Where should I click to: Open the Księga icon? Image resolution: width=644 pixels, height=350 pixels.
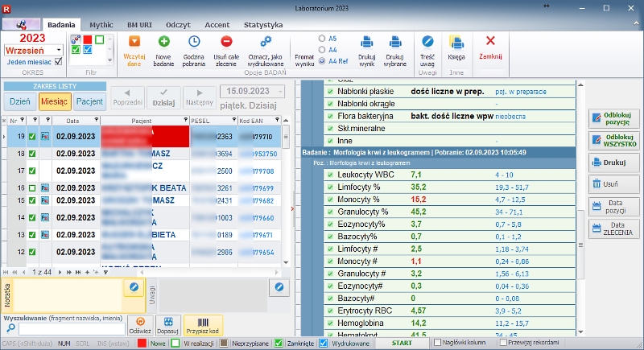pyautogui.click(x=456, y=41)
